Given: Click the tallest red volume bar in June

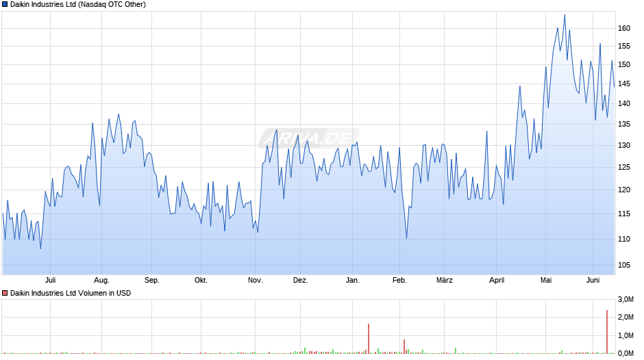Looking at the screenshot, I should click(x=607, y=332).
